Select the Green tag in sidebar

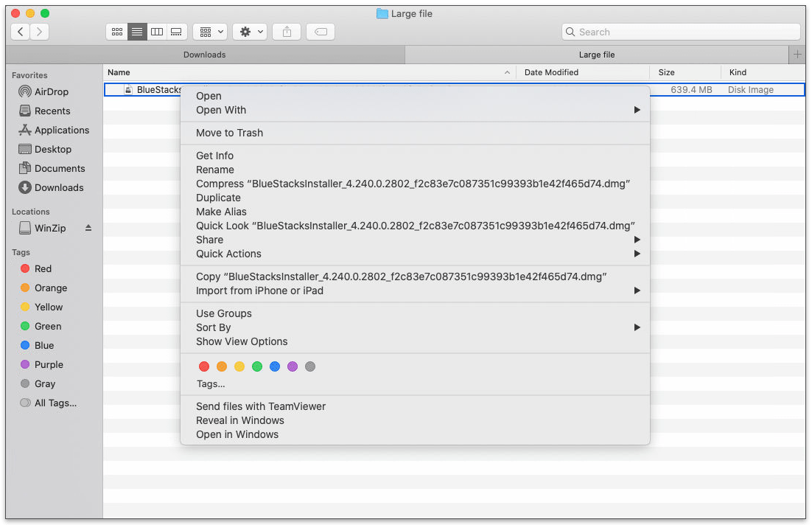[41, 326]
